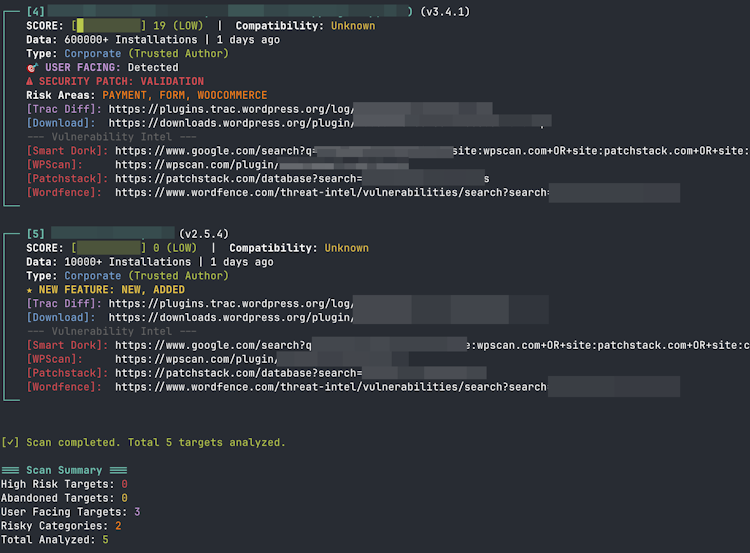The height and width of the screenshot is (553, 750).
Task: Open the Trac Diff link for entry [5]
Action: [x=329, y=303]
